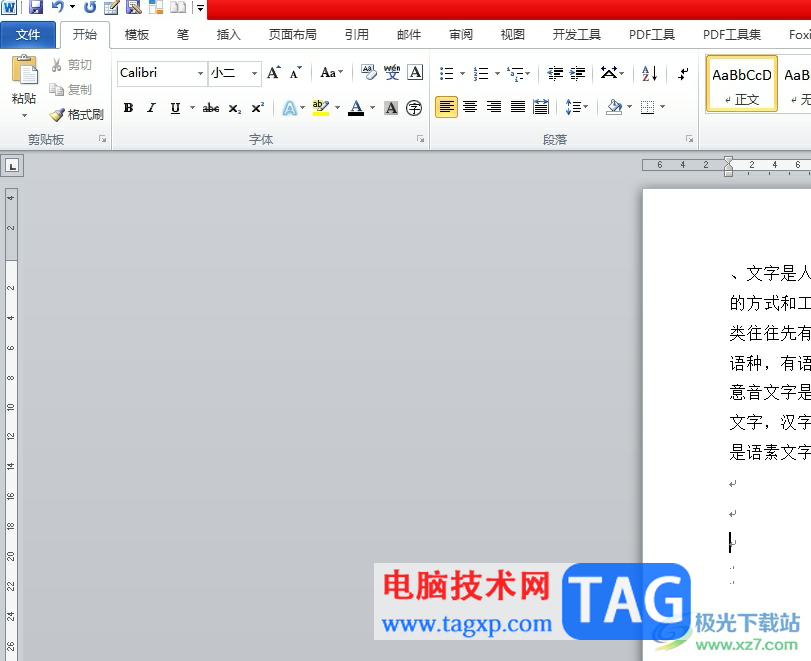This screenshot has height=661, width=811.
Task: Click the Asian Layout icon
Action: 609,73
